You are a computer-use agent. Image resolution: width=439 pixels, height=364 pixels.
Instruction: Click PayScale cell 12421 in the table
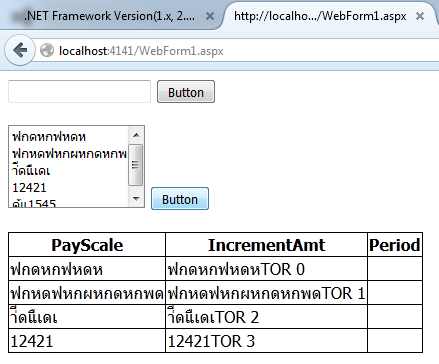coord(87,341)
